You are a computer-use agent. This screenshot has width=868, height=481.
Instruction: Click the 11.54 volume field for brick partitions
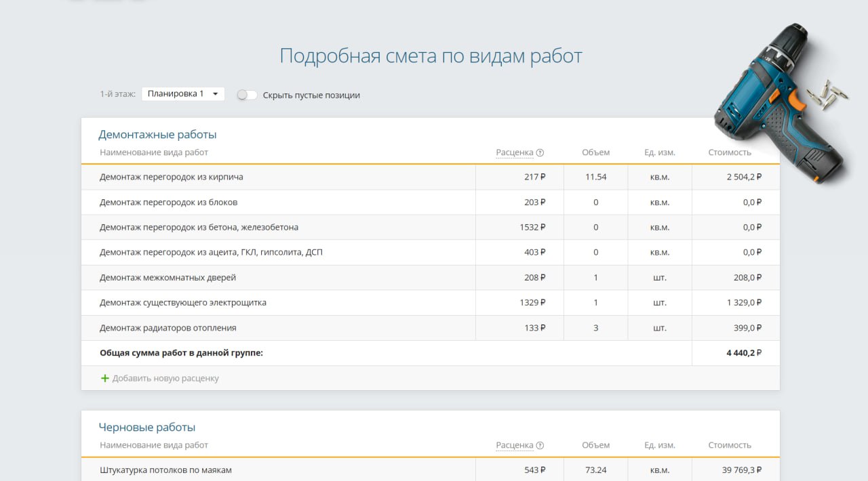pos(595,177)
